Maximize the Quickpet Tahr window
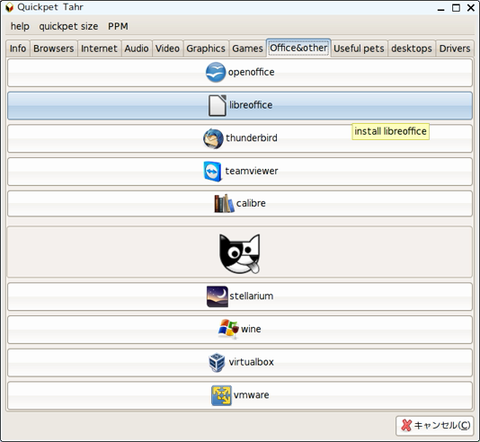 point(456,8)
